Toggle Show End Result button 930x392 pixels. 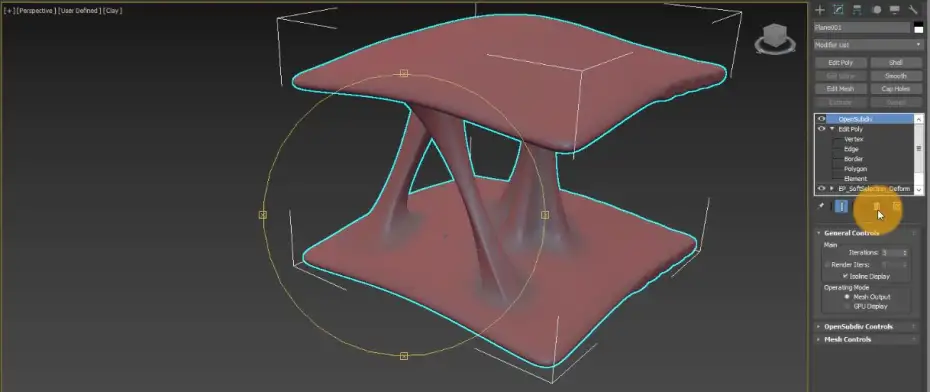click(x=841, y=206)
